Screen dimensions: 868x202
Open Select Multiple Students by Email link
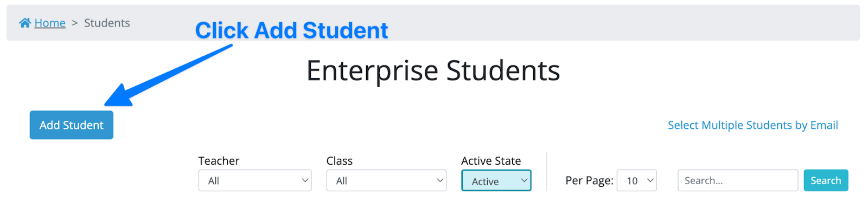752,125
